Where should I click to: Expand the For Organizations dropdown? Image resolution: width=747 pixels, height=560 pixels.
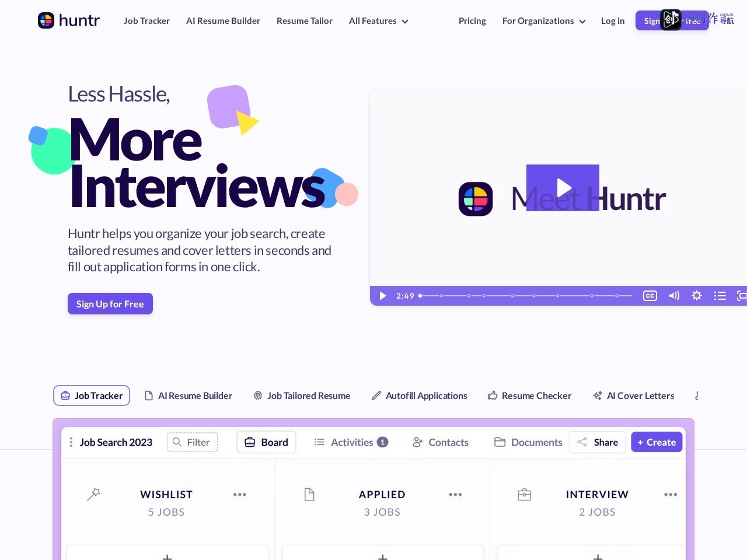click(544, 21)
